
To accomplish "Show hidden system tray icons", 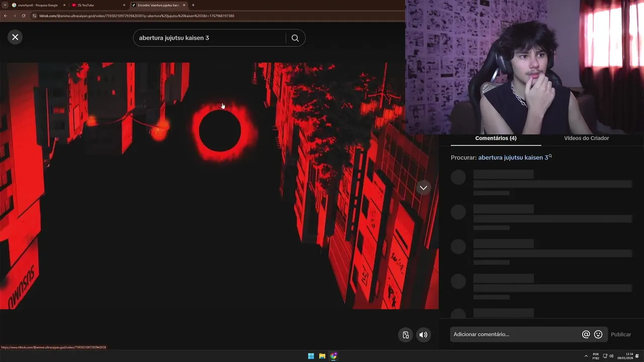I will coord(586,356).
